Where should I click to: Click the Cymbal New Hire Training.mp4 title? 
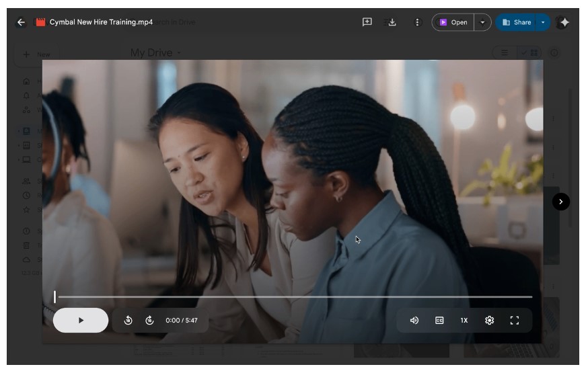click(101, 22)
